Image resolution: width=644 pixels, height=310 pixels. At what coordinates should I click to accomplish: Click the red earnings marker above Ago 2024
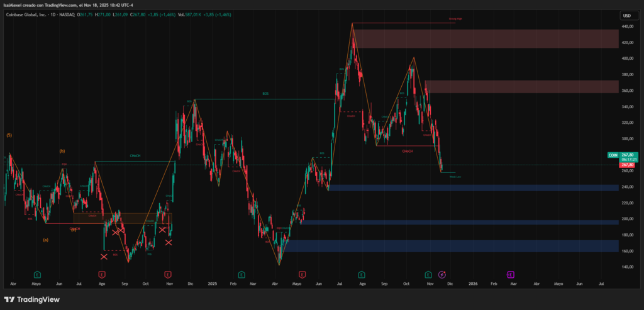(102, 274)
